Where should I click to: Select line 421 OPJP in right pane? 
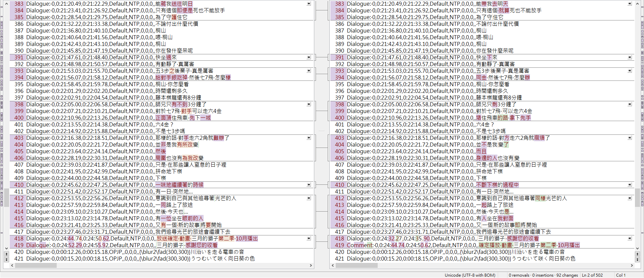coord(482,259)
